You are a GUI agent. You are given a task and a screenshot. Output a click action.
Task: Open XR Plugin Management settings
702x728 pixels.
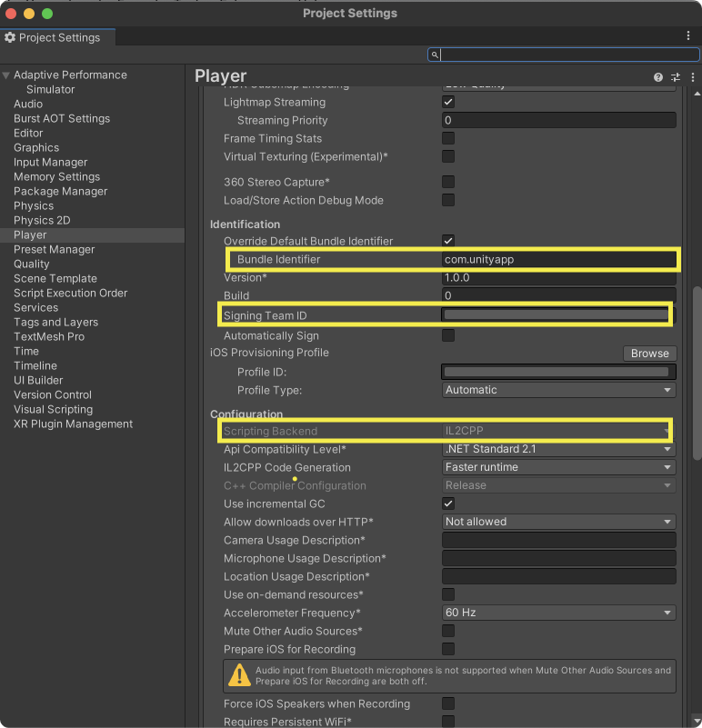(x=73, y=424)
